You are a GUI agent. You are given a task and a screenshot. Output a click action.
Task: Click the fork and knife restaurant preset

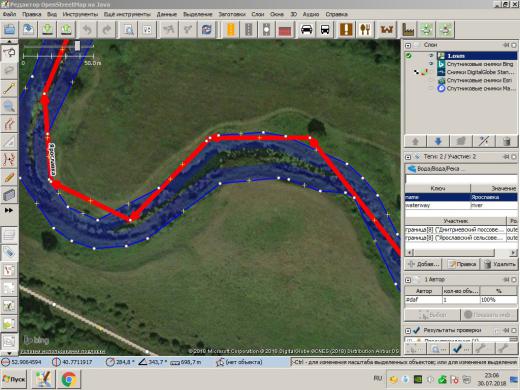[x=365, y=30]
